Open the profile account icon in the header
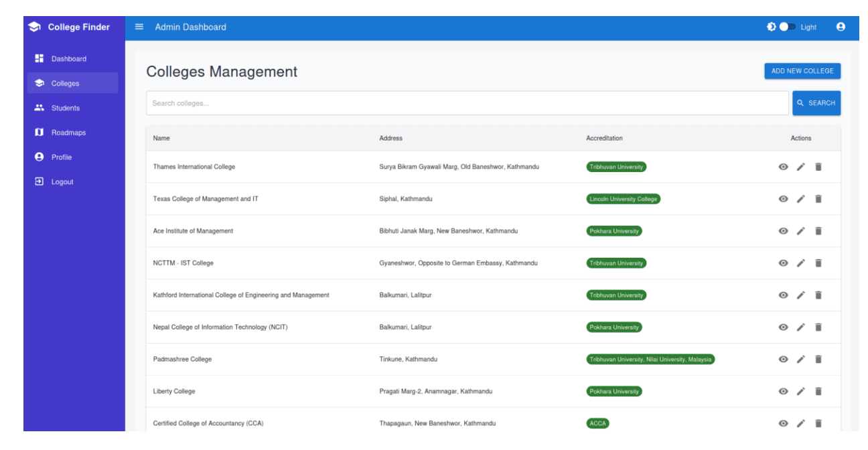The width and height of the screenshot is (868, 450). coord(841,27)
